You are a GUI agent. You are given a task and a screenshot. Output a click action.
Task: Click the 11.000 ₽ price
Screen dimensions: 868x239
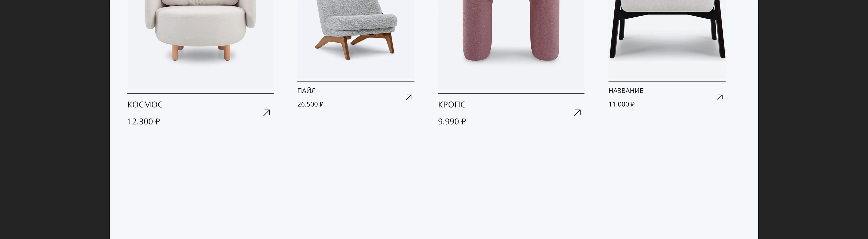[621, 104]
